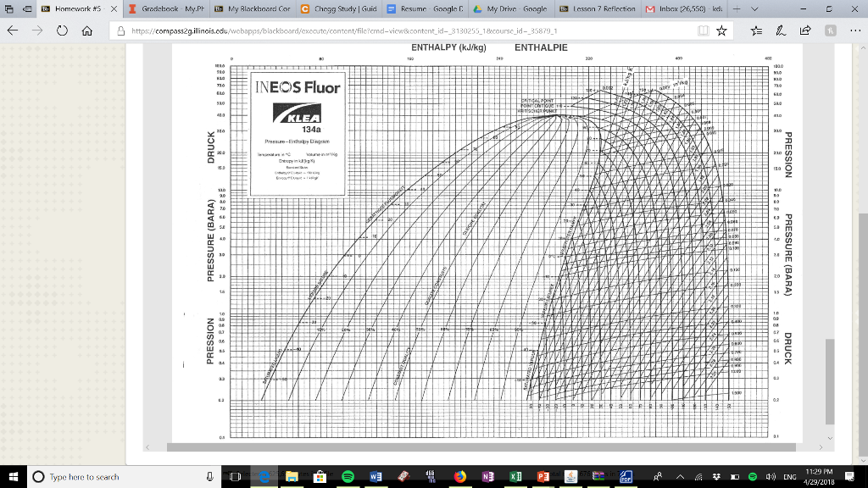Screen dimensions: 868x488
Task: Click the Windows taskbar search box
Action: coord(119,477)
